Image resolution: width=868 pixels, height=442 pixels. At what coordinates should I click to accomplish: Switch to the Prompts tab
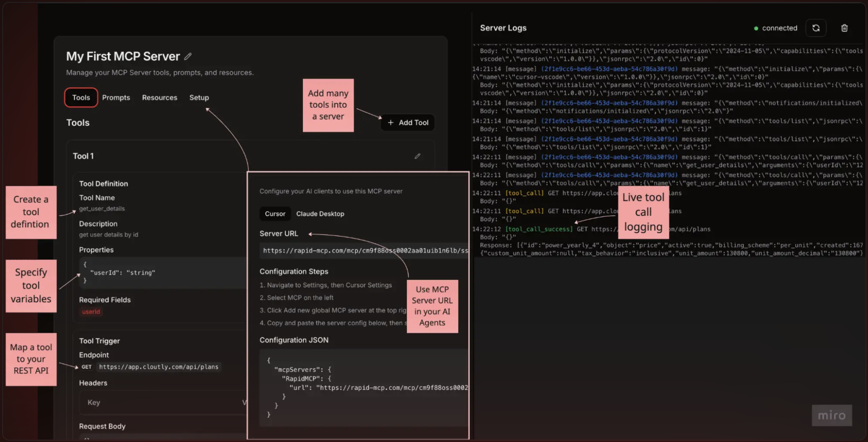116,98
